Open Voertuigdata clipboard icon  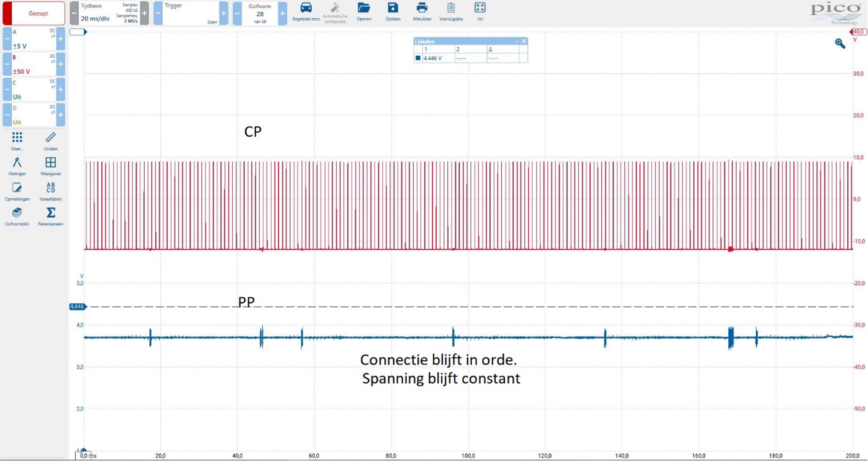(451, 12)
